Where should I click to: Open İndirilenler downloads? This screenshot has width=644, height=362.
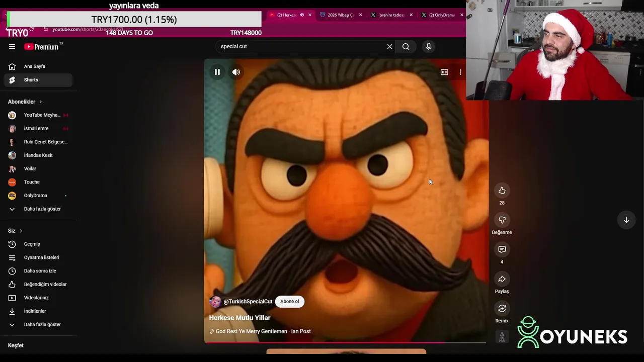point(38,311)
